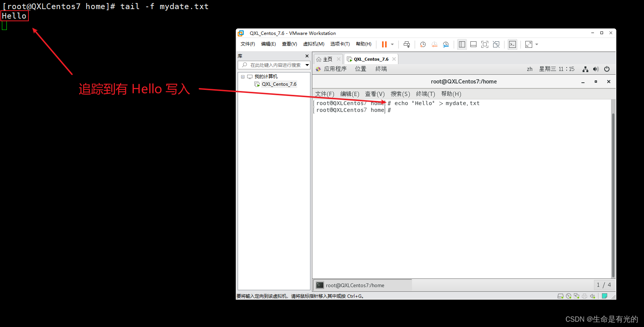Click the network adapter status icon
644x327 pixels.
[x=577, y=296]
